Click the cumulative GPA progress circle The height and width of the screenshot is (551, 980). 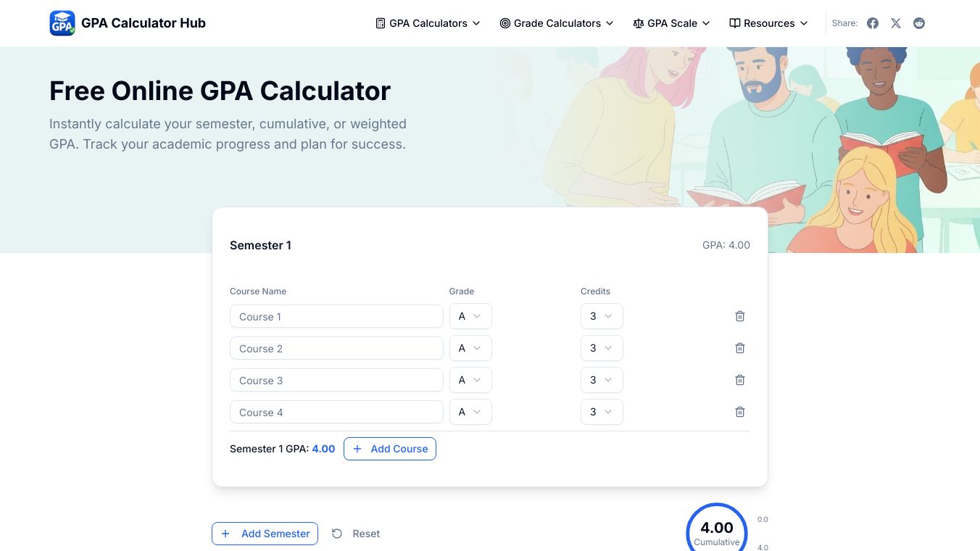[x=716, y=529]
